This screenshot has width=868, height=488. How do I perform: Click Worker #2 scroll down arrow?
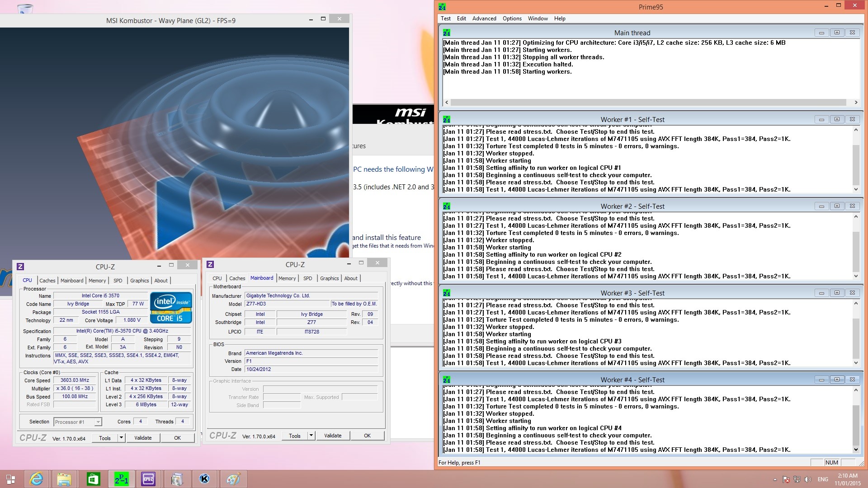856,276
